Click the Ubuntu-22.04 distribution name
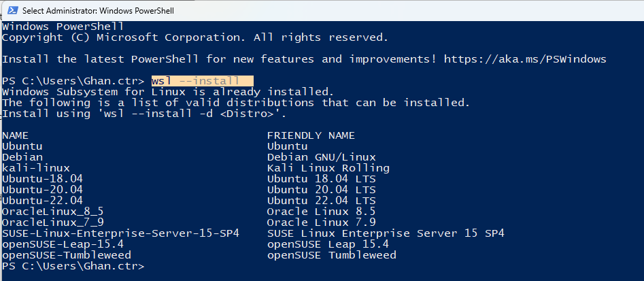 [x=42, y=201]
